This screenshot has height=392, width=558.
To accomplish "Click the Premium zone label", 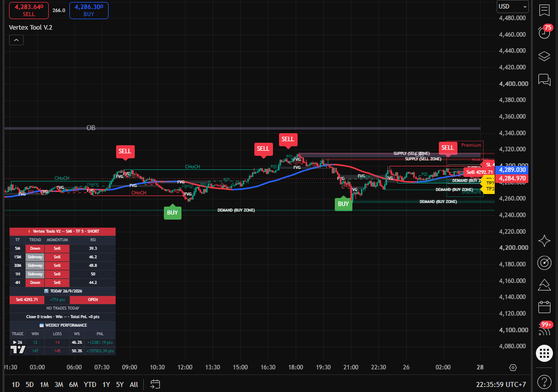I will point(471,145).
